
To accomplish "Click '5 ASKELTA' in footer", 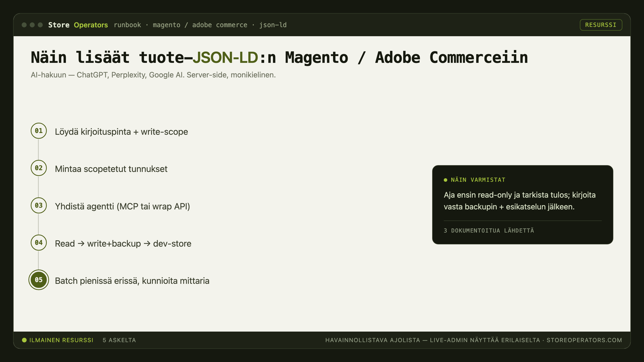I will [119, 340].
